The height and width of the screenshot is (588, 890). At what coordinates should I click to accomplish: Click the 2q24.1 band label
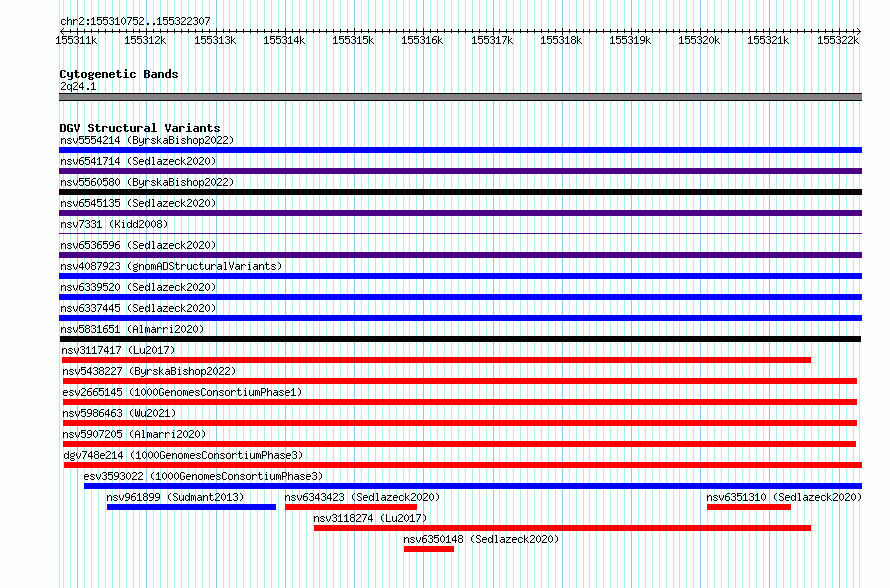pyautogui.click(x=78, y=86)
